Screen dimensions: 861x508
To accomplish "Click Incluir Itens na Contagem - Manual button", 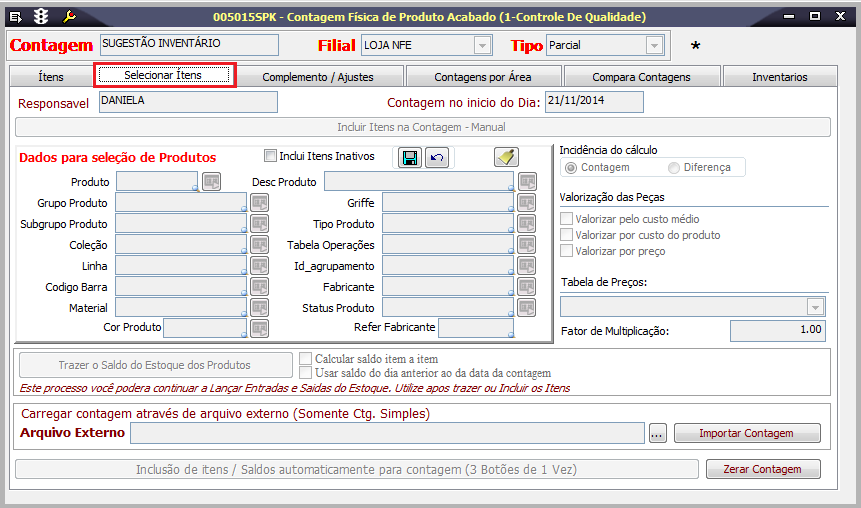I will click(422, 127).
